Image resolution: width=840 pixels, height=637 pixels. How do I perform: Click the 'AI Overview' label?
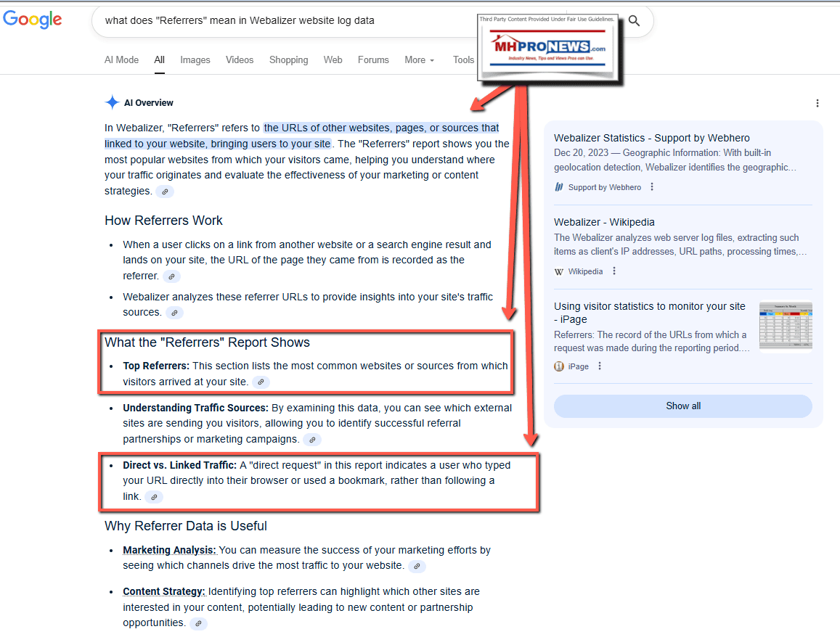[x=148, y=103]
